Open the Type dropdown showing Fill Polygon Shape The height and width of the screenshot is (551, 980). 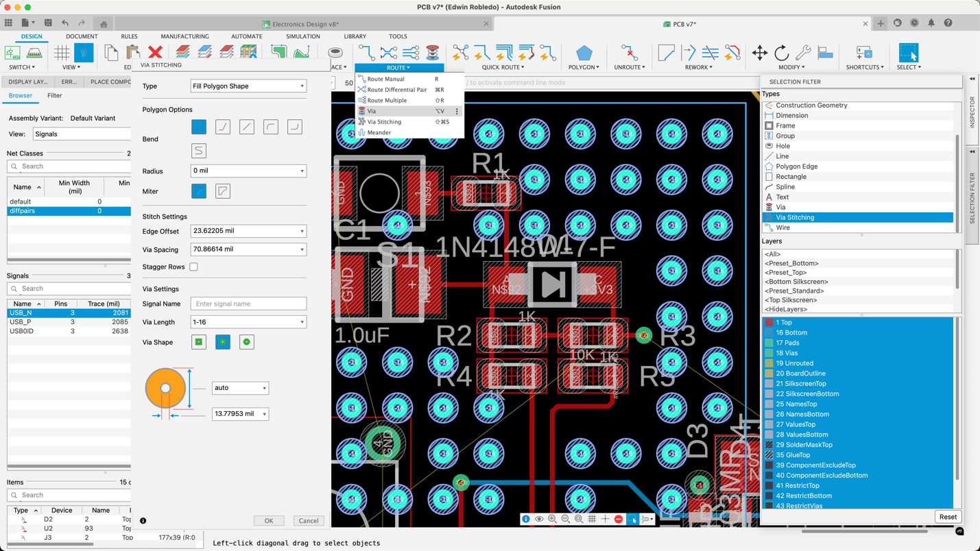click(x=248, y=86)
